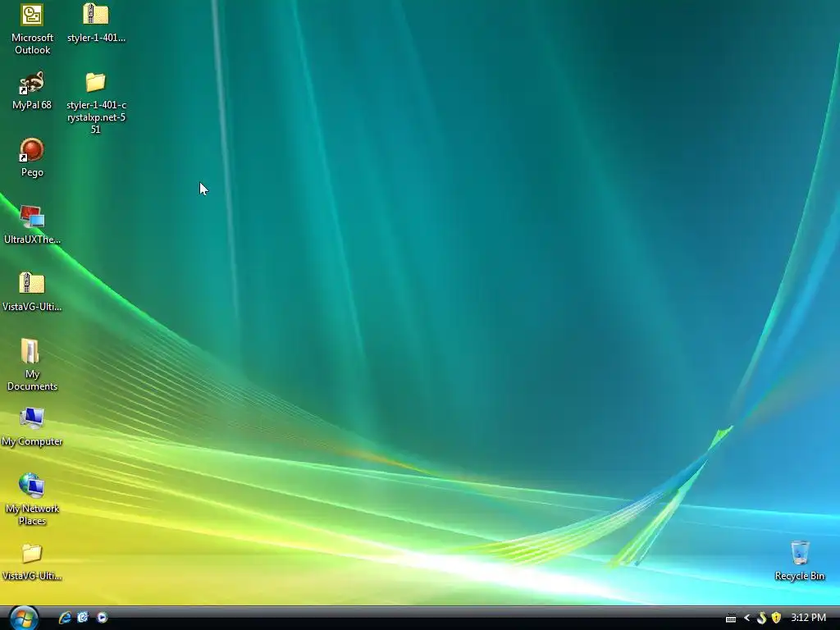The width and height of the screenshot is (840, 630).
Task: Open the Start menu orb
Action: (x=24, y=618)
